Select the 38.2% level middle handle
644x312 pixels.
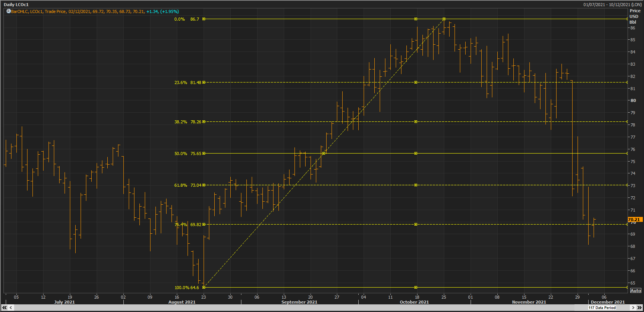point(416,121)
